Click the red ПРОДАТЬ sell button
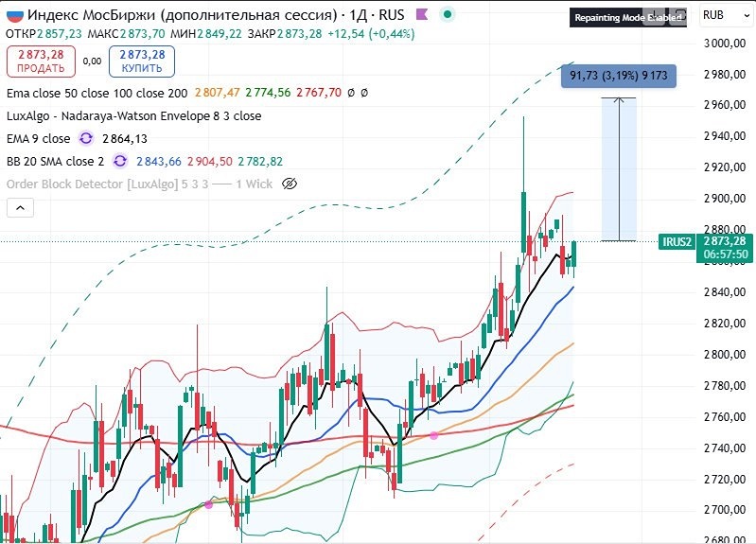This screenshot has width=756, height=544. [x=41, y=61]
